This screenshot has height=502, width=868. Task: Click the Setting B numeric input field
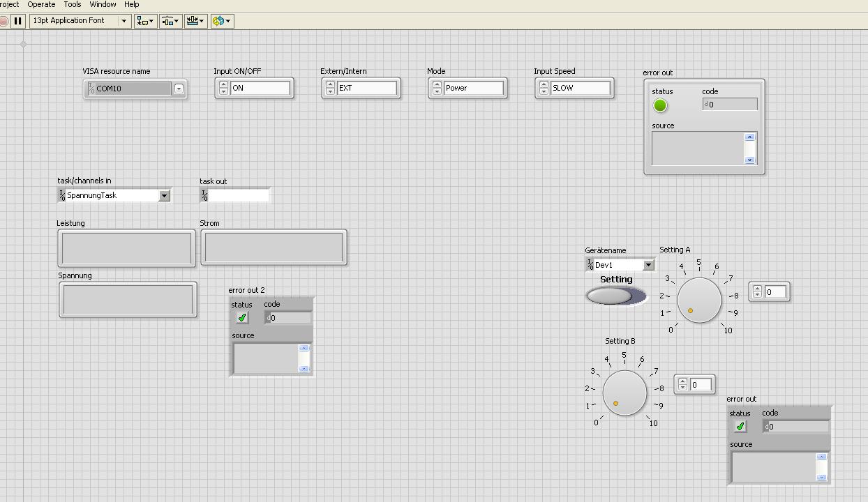click(701, 384)
